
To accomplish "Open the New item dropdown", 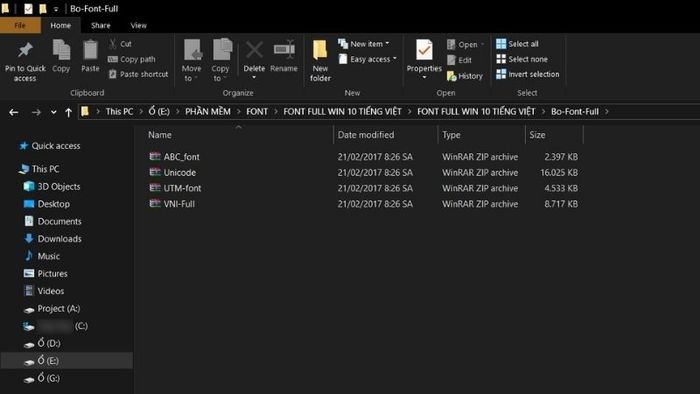I will click(363, 44).
